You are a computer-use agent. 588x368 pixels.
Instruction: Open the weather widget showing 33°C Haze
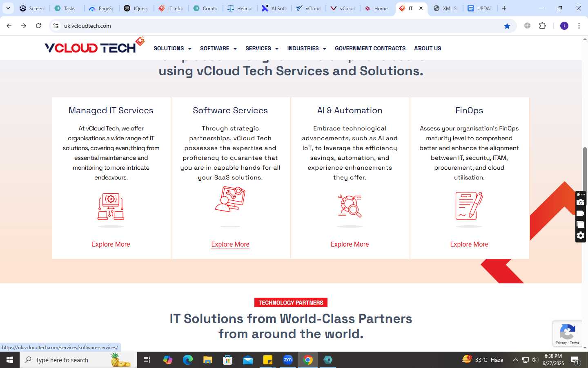[x=483, y=360]
